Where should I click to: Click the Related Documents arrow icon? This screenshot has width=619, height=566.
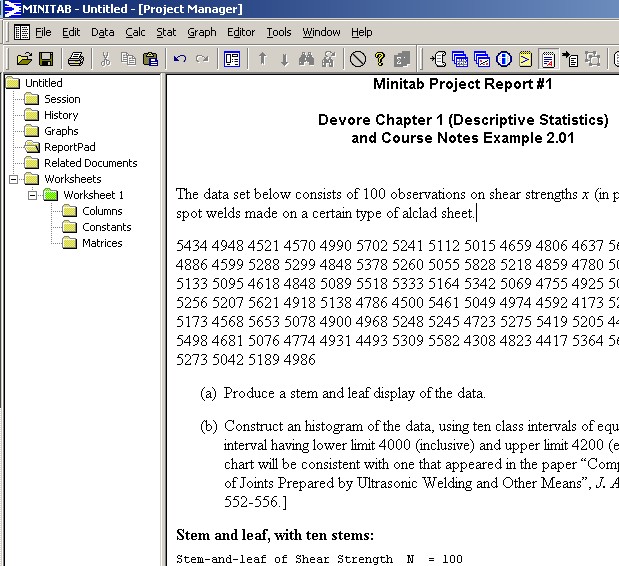click(x=570, y=60)
